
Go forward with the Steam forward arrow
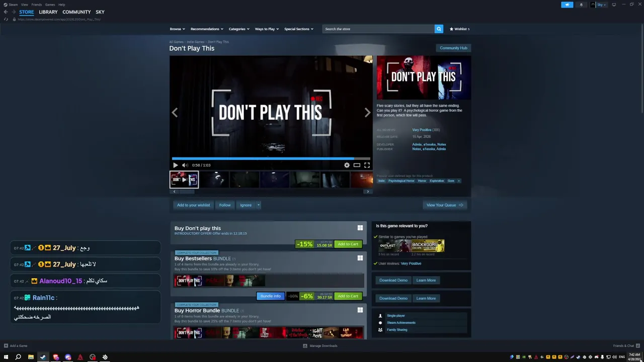point(13,12)
